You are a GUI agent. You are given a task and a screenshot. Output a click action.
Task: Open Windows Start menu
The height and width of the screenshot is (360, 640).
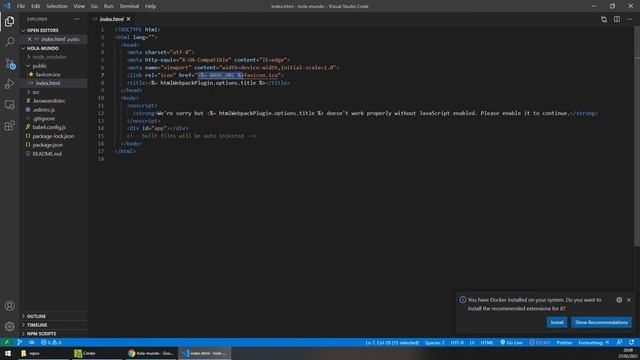tap(8, 353)
